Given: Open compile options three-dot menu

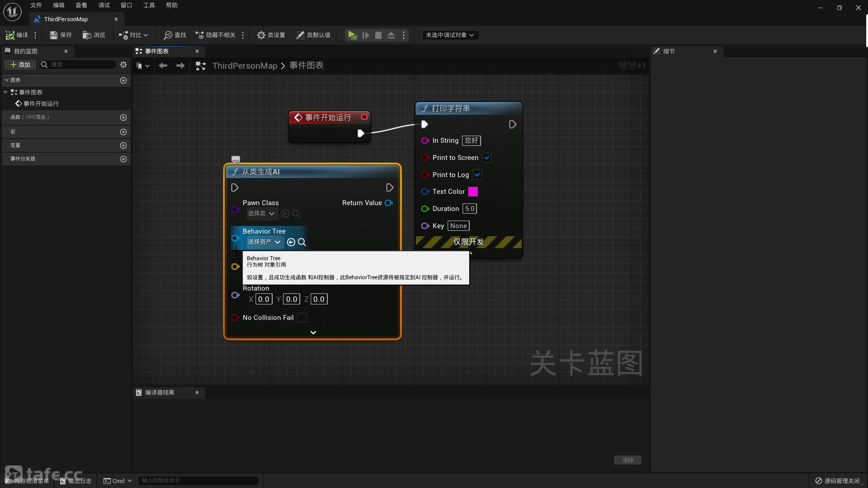Looking at the screenshot, I should coord(35,35).
